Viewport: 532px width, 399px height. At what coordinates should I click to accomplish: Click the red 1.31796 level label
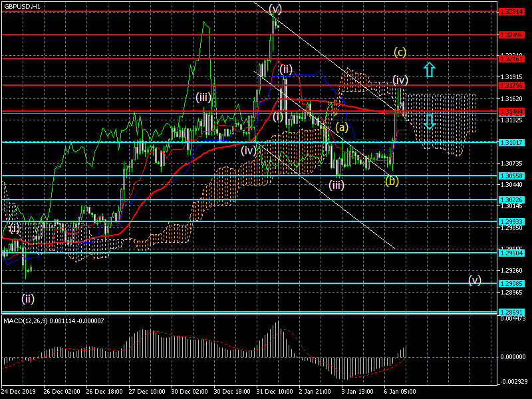[511, 85]
